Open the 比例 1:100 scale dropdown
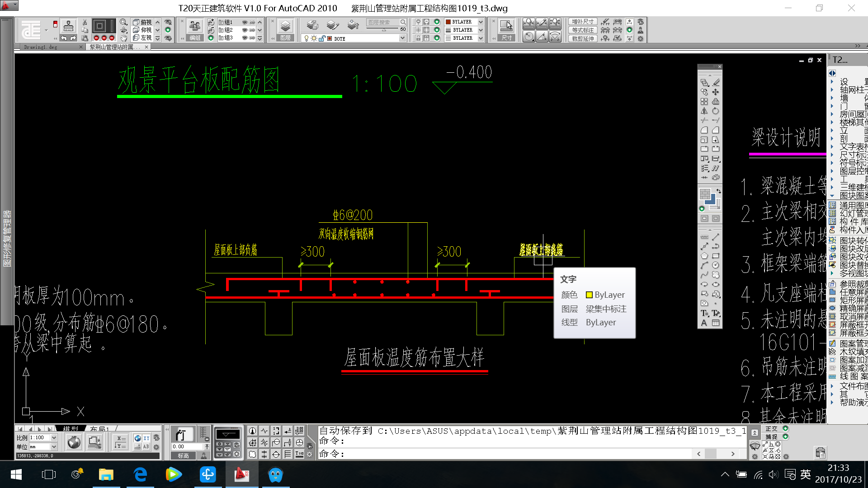 54,437
